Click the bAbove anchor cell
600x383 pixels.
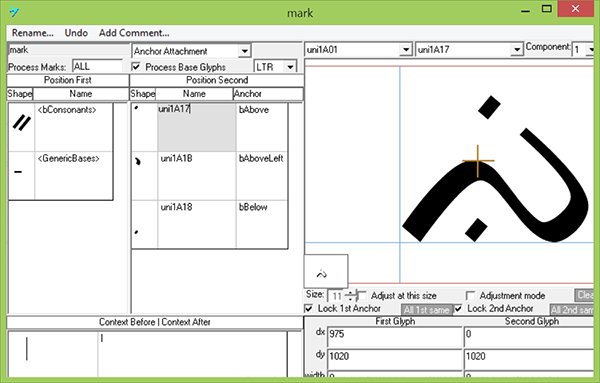[x=262, y=127]
